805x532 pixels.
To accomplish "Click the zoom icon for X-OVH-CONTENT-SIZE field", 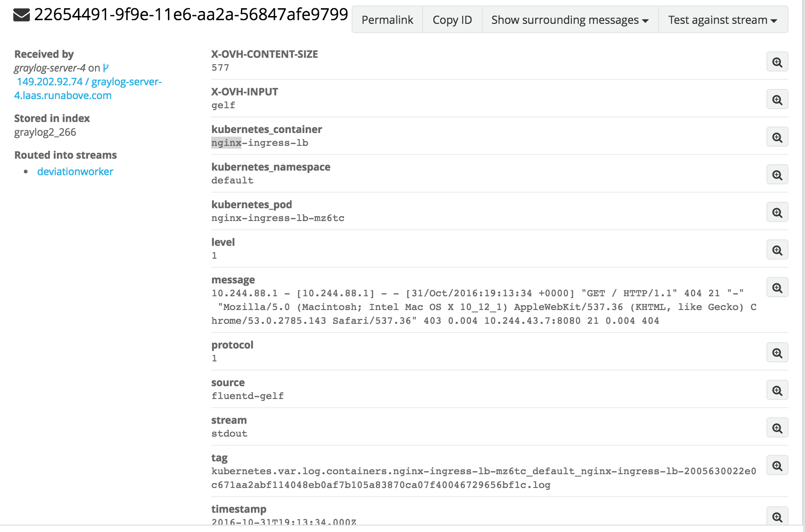I will [x=777, y=62].
